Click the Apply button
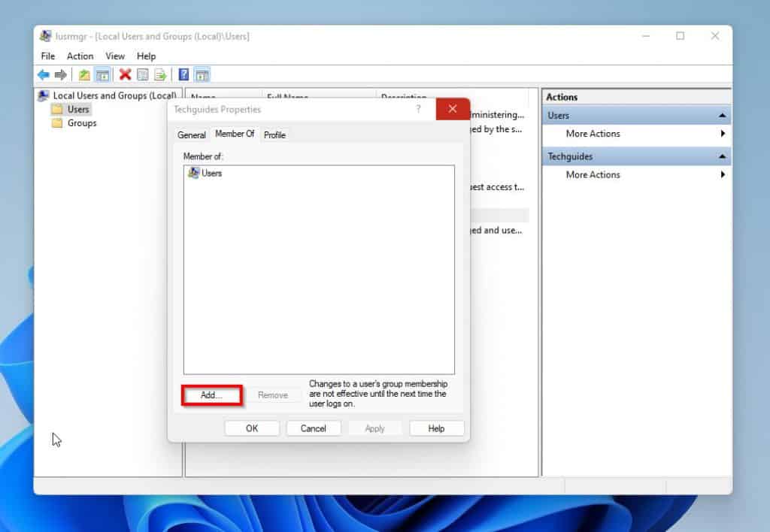Image resolution: width=770 pixels, height=532 pixels. [374, 428]
